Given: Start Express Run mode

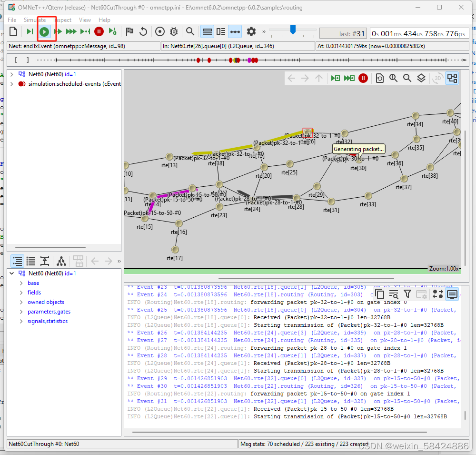Looking at the screenshot, I should [71, 31].
